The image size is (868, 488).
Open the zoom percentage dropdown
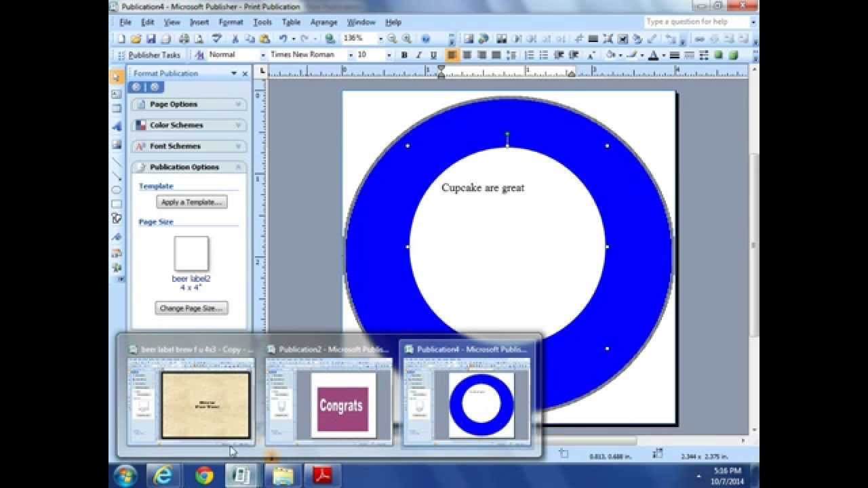tap(380, 39)
